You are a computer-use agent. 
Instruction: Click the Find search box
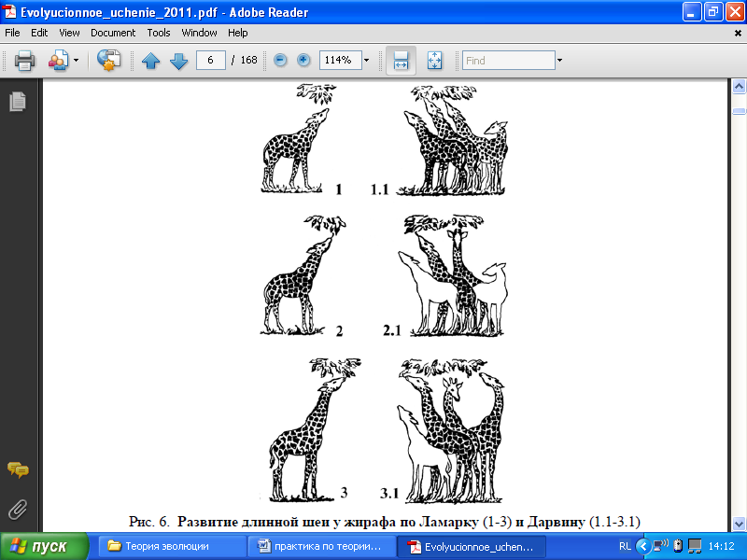pos(508,61)
